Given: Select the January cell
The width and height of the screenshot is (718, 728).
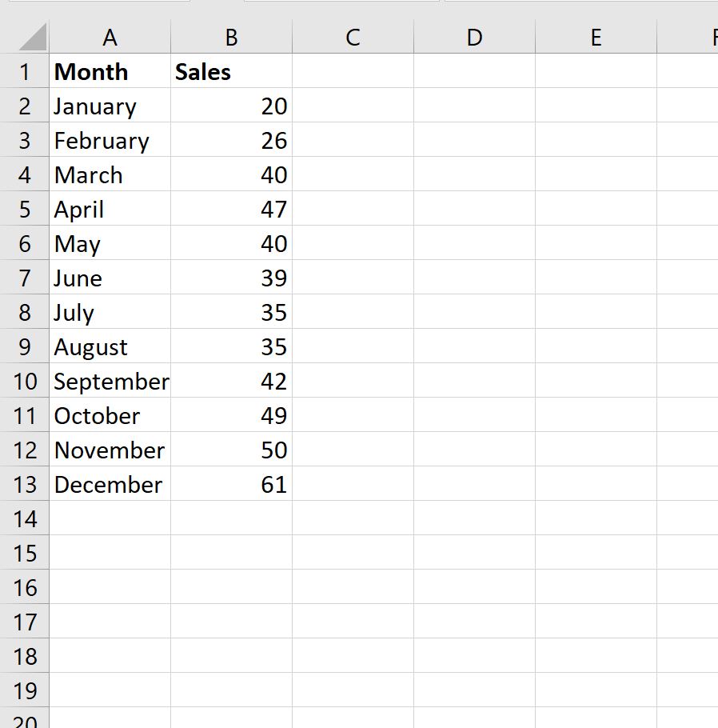Looking at the screenshot, I should click(x=110, y=106).
